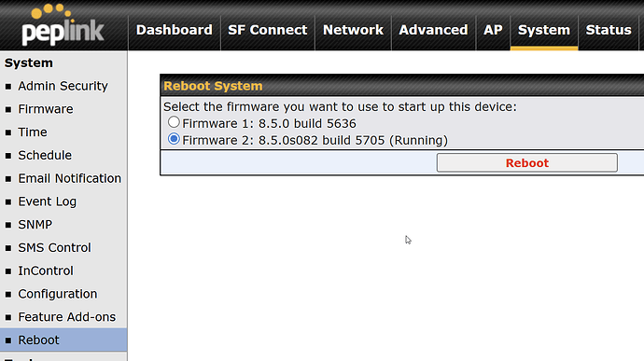Image resolution: width=644 pixels, height=361 pixels.
Task: Open the AP tab
Action: tap(493, 30)
